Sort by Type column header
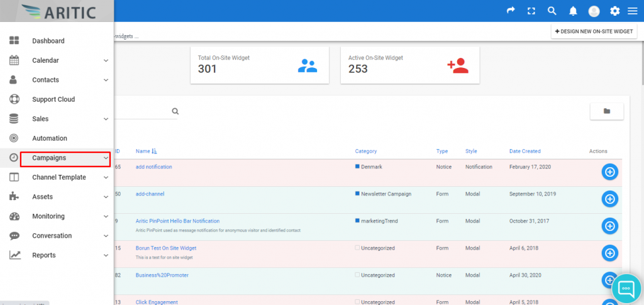This screenshot has height=305, width=644. 442,151
